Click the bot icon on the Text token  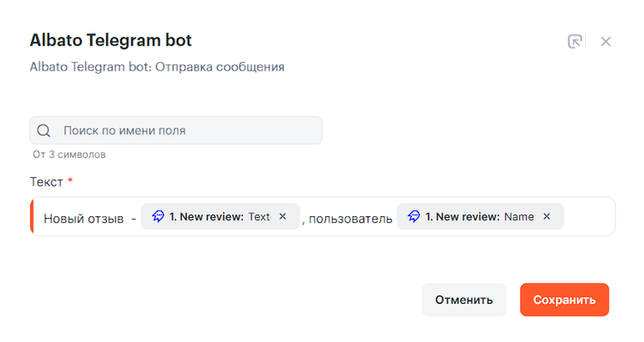coord(158,216)
